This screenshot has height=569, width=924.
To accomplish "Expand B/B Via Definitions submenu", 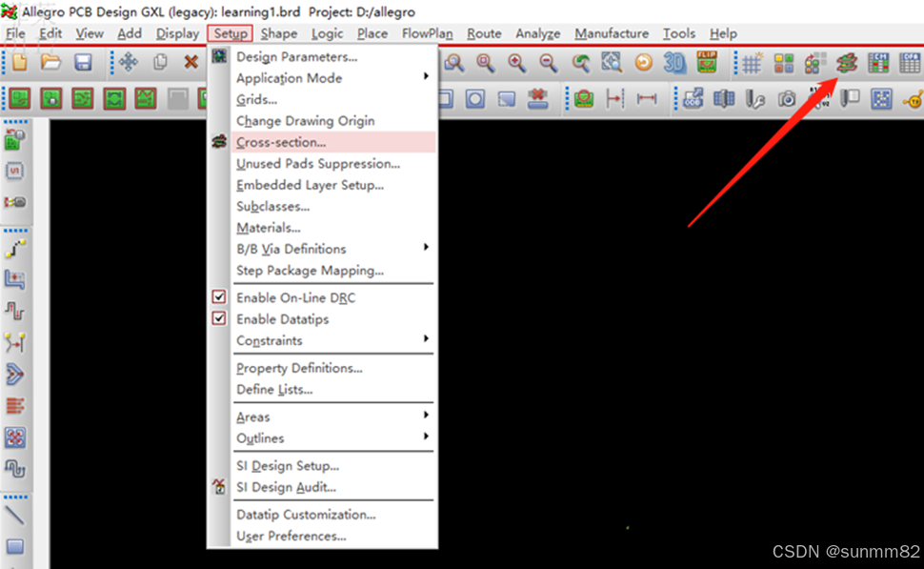I will pos(333,249).
